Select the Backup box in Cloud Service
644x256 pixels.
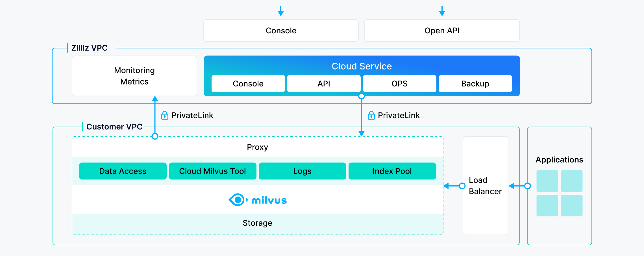475,84
